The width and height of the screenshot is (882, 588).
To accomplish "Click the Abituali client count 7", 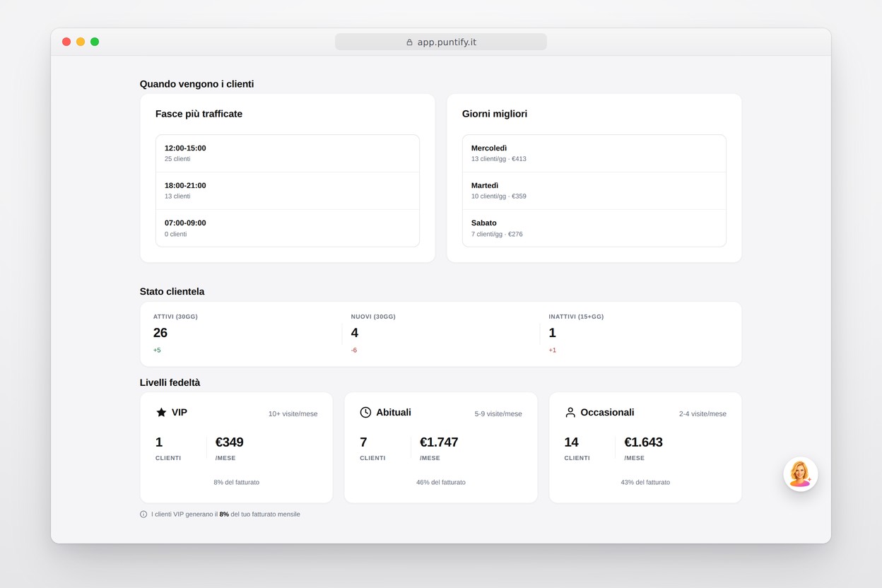I will (363, 442).
